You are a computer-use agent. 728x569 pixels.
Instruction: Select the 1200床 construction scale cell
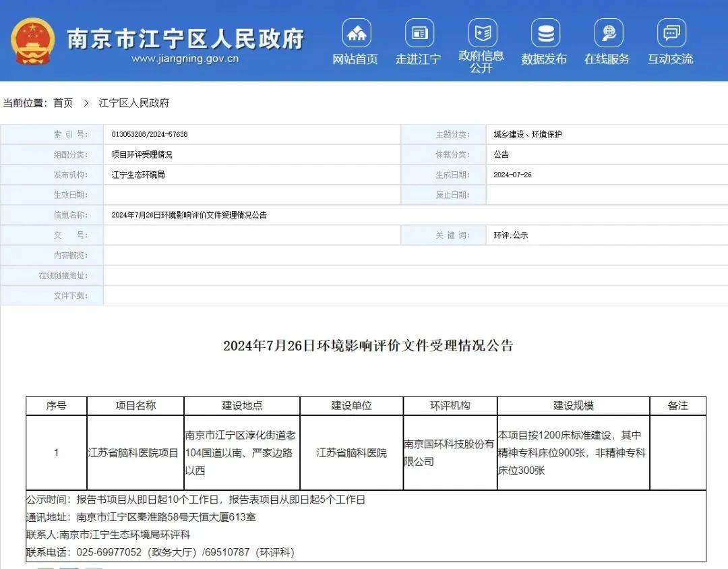click(x=574, y=453)
